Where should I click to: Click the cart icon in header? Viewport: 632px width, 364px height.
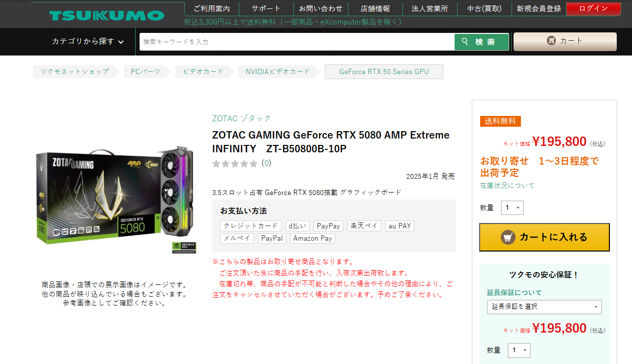(551, 41)
